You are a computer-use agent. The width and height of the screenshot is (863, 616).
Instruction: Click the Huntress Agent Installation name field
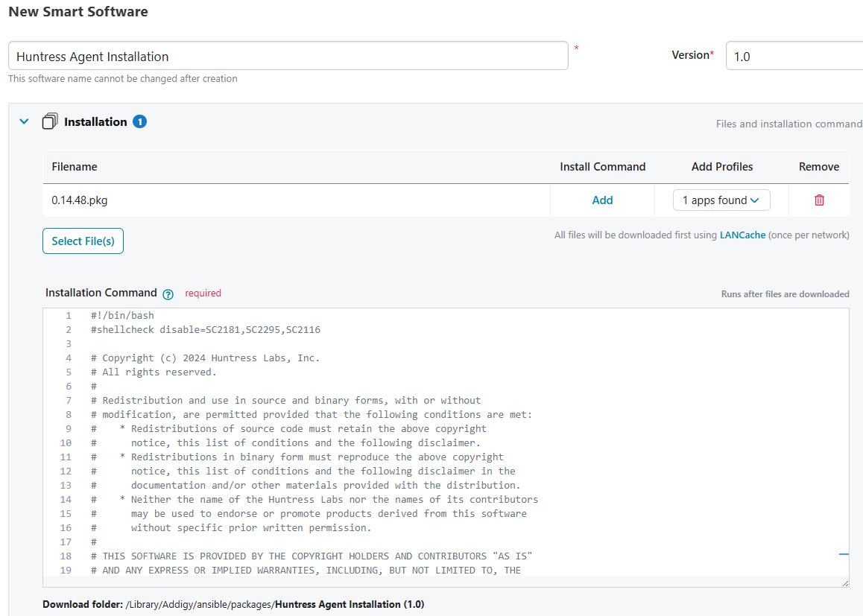pos(288,55)
